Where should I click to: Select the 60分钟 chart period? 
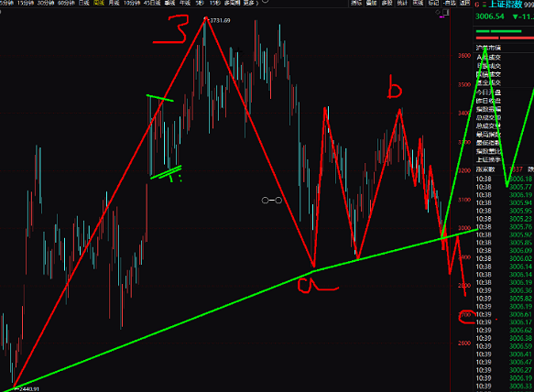66,3
